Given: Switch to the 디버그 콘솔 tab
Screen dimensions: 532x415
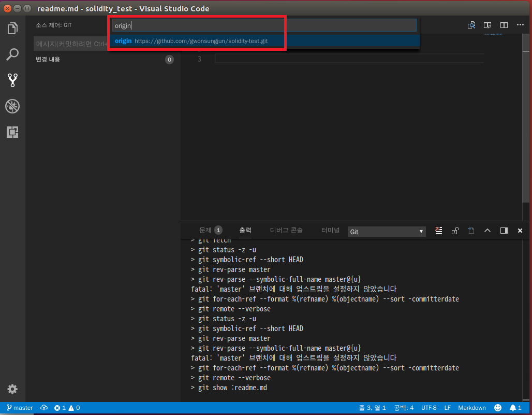Looking at the screenshot, I should click(286, 230).
